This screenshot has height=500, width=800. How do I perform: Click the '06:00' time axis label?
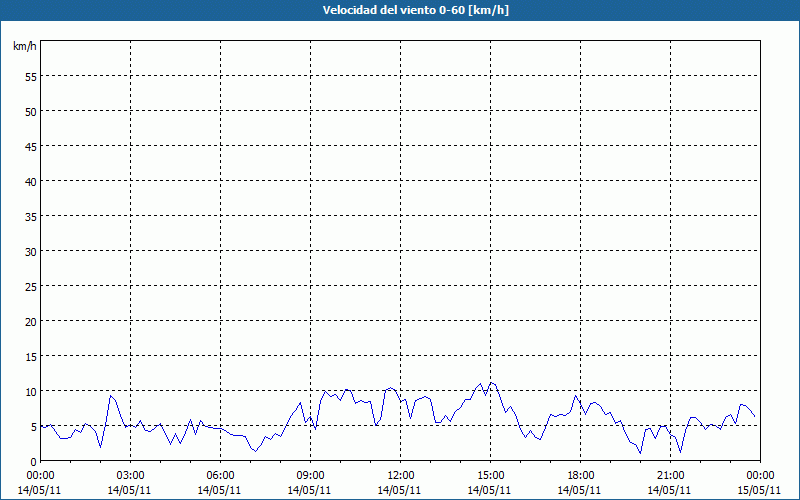[220, 476]
